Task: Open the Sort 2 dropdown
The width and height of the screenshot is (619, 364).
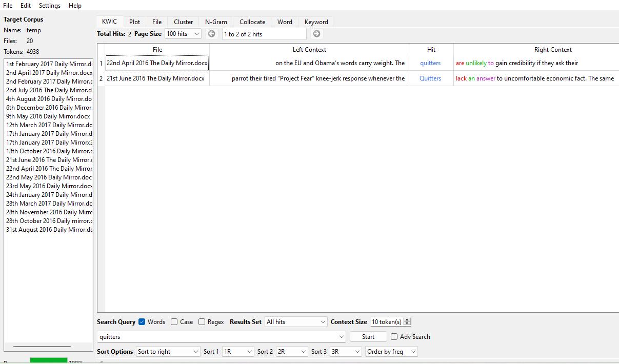Action: tap(292, 352)
